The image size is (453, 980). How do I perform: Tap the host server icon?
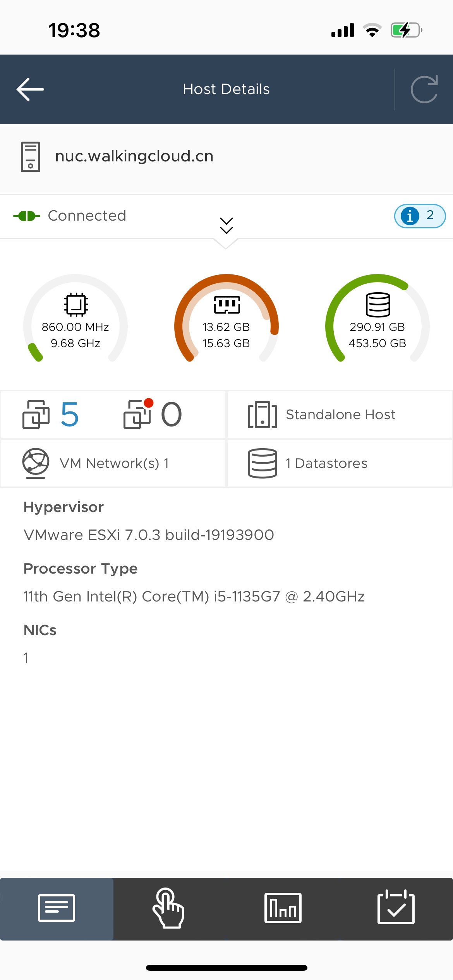[30, 156]
